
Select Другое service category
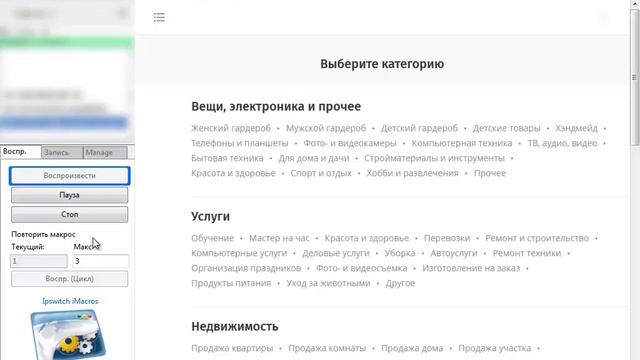pyautogui.click(x=400, y=283)
